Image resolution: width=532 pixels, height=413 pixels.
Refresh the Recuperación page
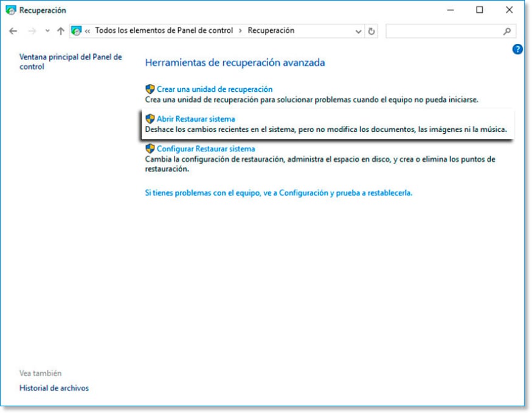(x=371, y=31)
